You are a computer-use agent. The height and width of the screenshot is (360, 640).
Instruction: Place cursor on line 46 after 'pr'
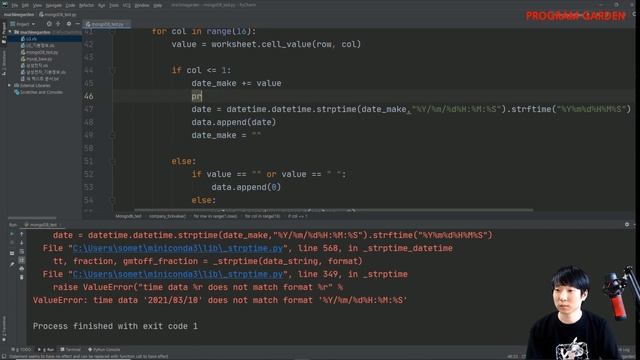tap(202, 96)
